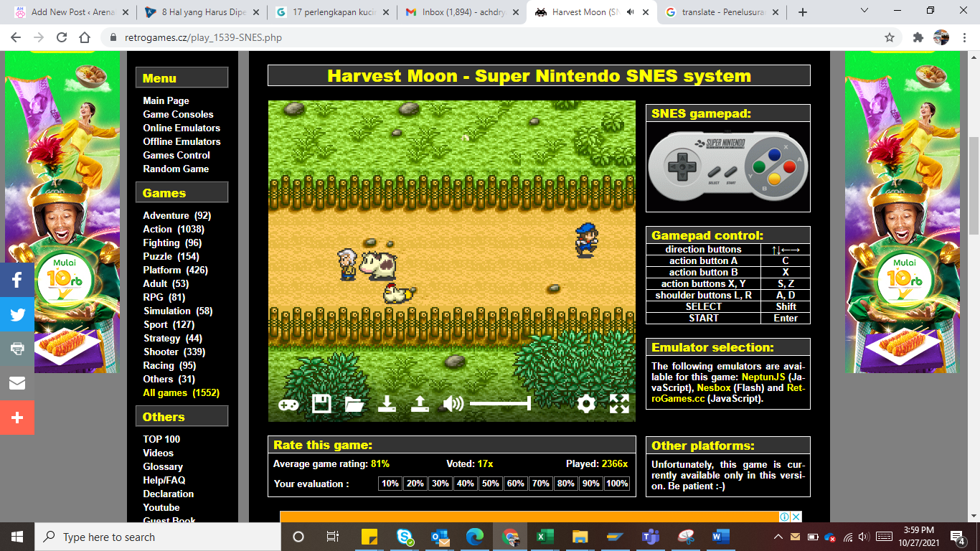Open Online Emulators from the menu
Screen dimensions: 980x551
[x=182, y=128]
